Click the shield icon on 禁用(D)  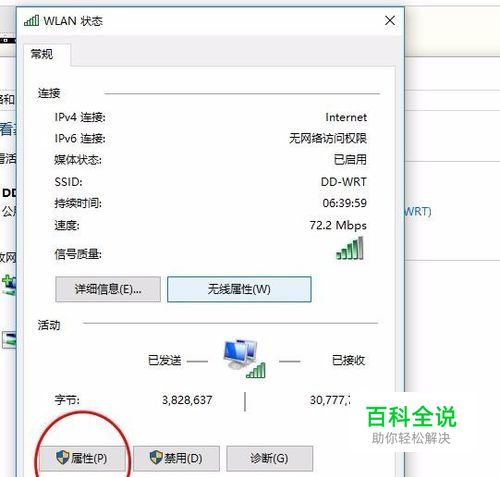pos(156,457)
